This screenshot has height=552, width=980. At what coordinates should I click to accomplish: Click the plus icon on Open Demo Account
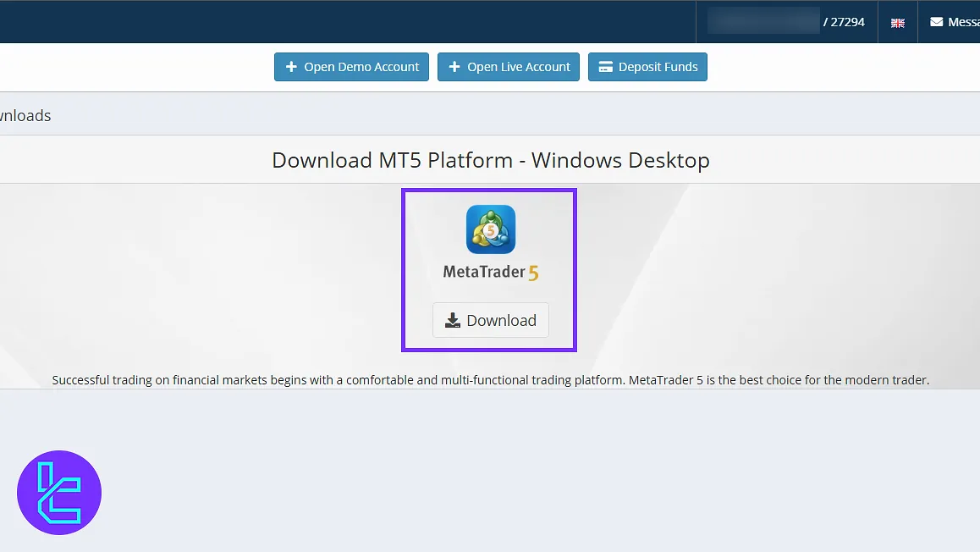click(291, 67)
